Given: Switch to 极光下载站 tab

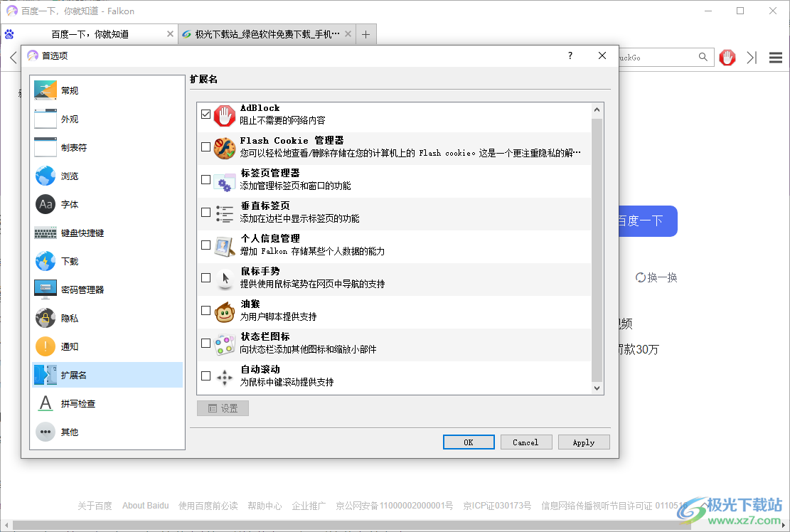Looking at the screenshot, I should pyautogui.click(x=267, y=34).
